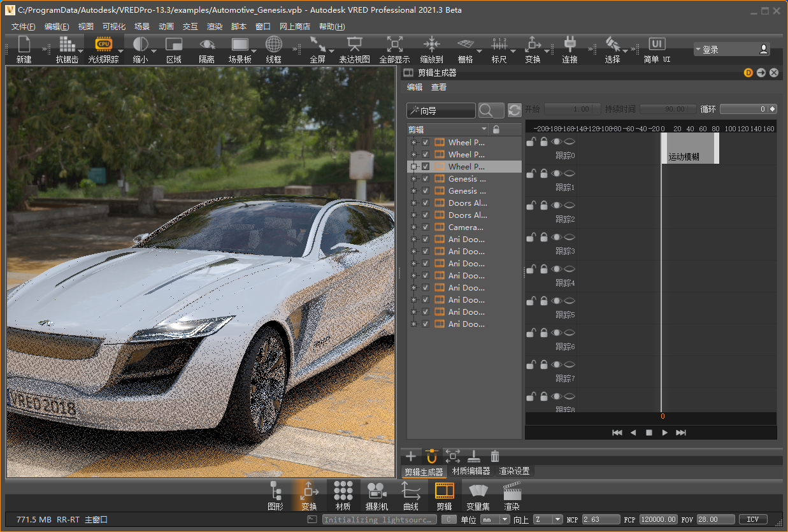Enable 线框 wireframe globe icon
This screenshot has width=788, height=532.
(273, 45)
